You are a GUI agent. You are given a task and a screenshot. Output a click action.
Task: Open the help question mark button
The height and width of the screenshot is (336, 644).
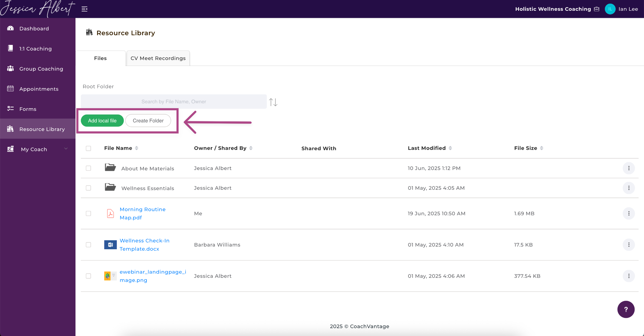point(626,309)
